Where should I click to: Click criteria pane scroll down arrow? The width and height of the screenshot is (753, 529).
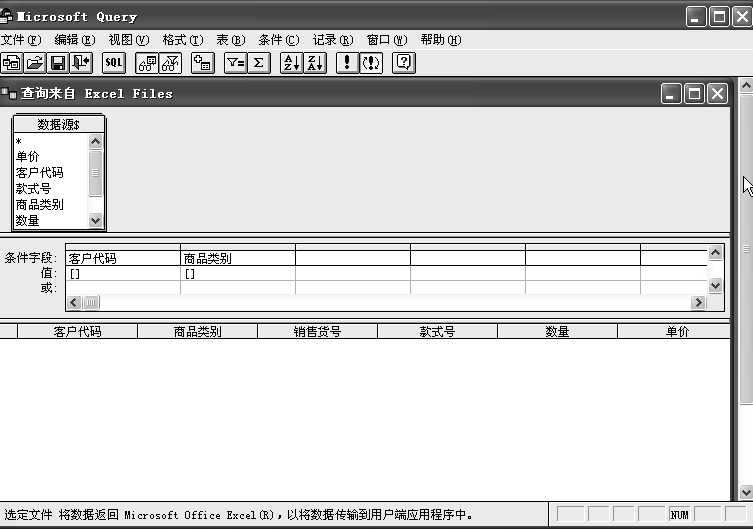click(x=716, y=286)
